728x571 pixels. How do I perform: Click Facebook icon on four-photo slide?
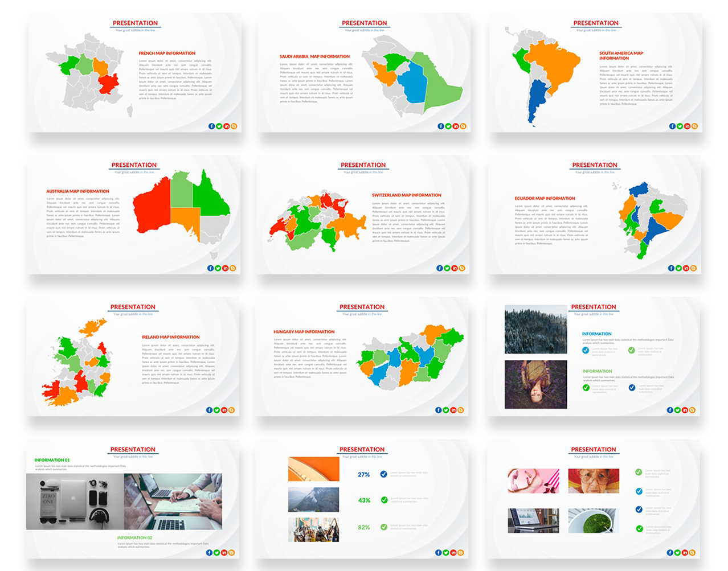point(670,553)
